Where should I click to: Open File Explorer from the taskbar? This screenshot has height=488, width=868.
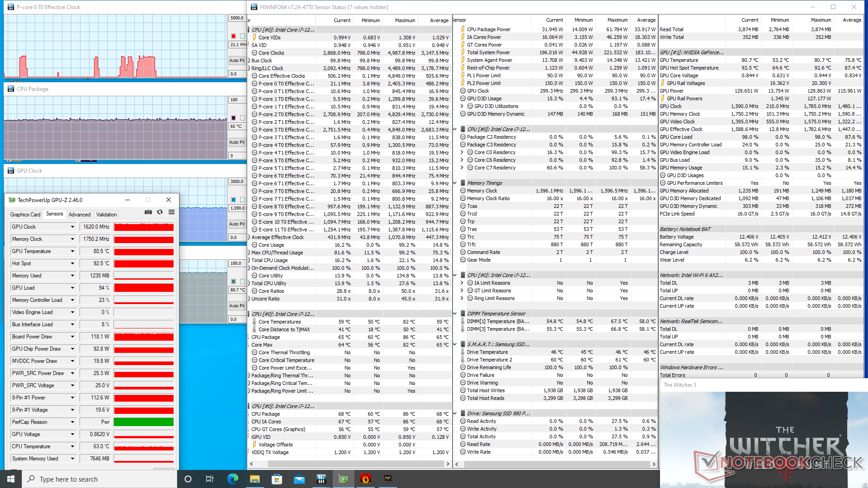click(x=255, y=479)
